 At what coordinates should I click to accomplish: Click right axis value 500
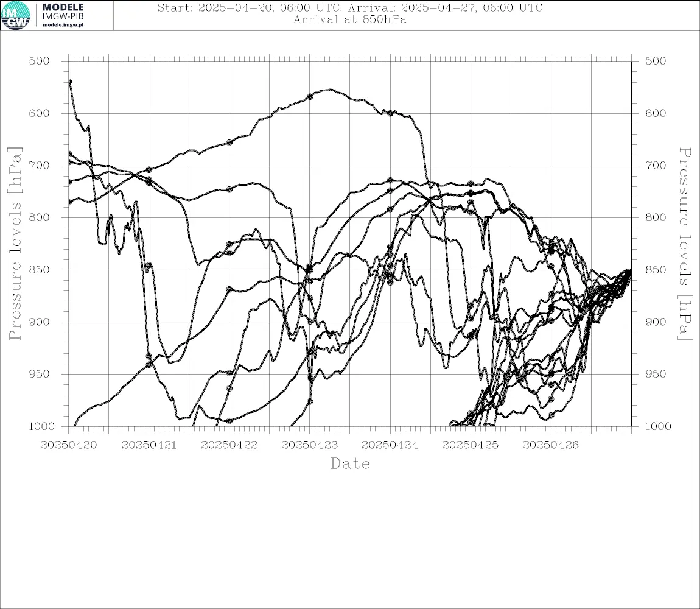point(656,61)
